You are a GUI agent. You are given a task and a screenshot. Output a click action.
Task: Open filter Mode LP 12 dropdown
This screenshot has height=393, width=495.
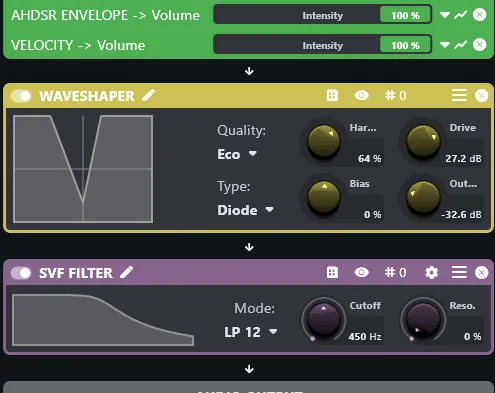(251, 332)
